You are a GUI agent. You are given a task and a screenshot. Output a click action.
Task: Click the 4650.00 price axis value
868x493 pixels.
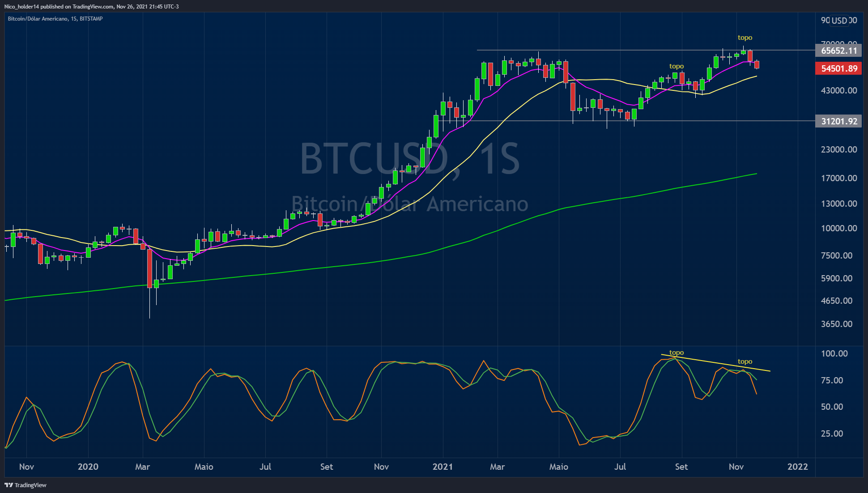click(837, 301)
